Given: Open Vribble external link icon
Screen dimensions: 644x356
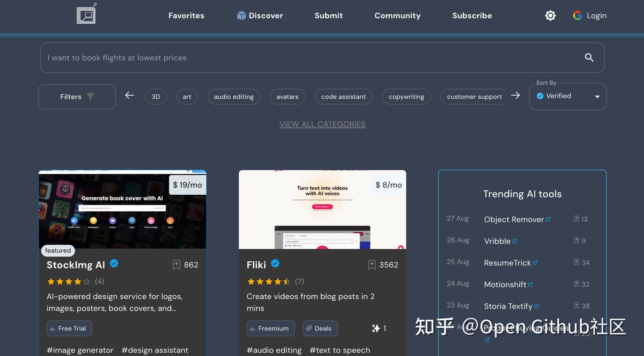Looking at the screenshot, I should (x=514, y=241).
